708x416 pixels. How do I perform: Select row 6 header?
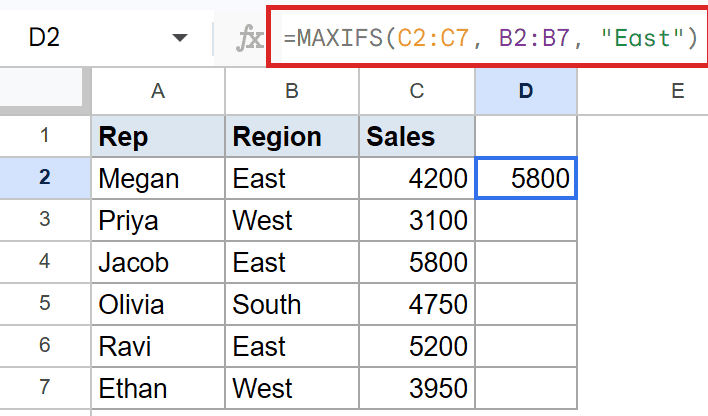(45, 346)
